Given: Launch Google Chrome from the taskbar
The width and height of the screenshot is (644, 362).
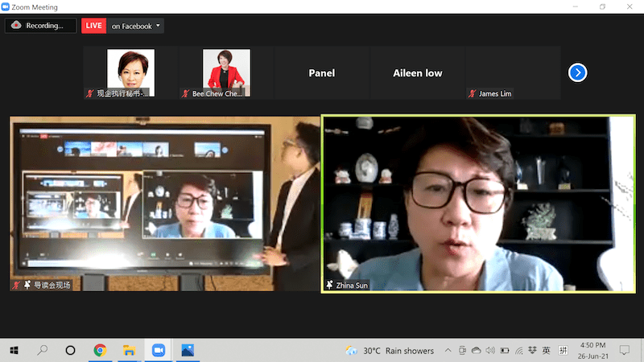Looking at the screenshot, I should [100, 351].
